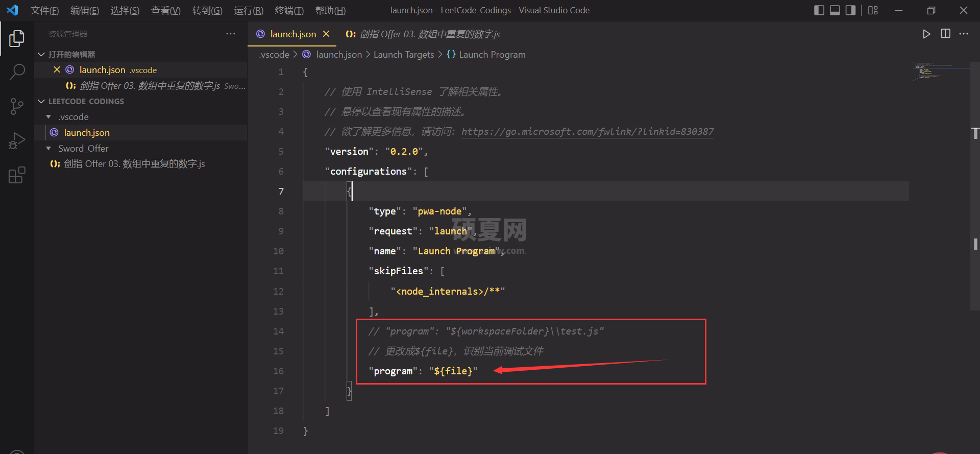The width and height of the screenshot is (980, 454).
Task: Open Customize Layout icon
Action: [873, 10]
